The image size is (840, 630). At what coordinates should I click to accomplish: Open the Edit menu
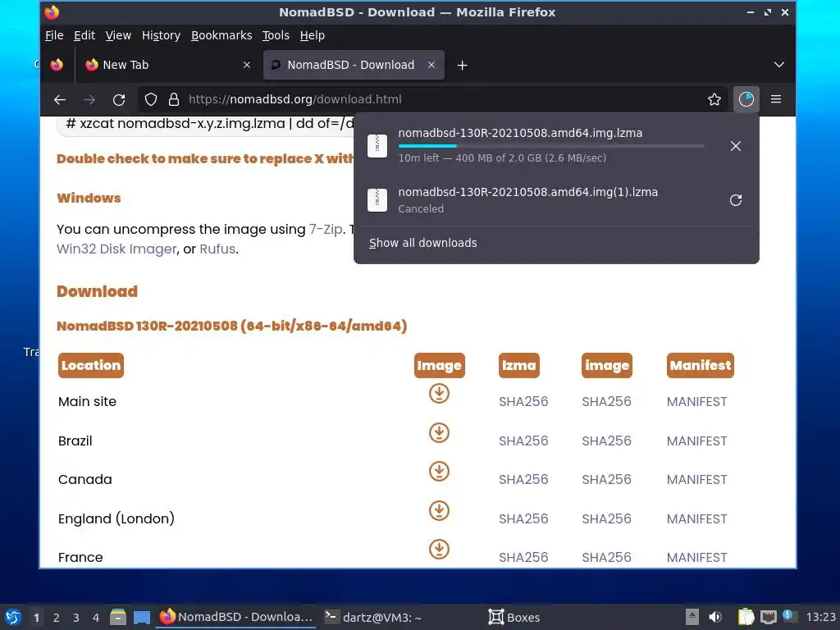click(x=84, y=35)
